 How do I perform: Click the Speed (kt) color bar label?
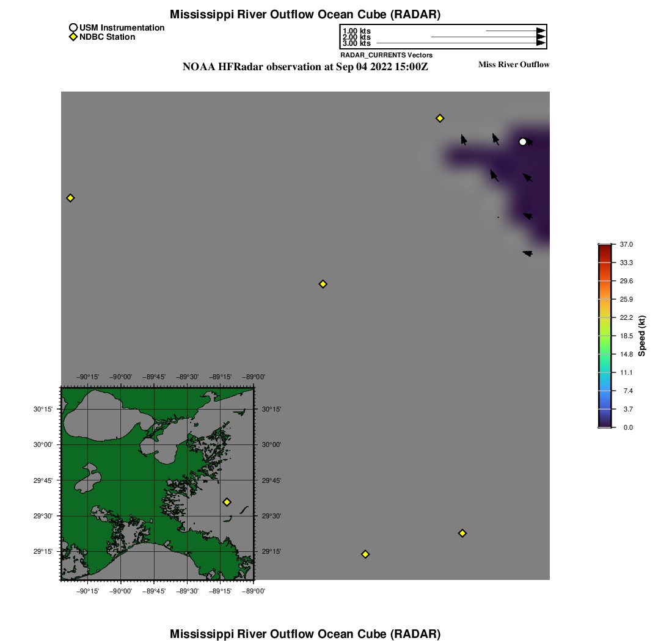pos(641,336)
